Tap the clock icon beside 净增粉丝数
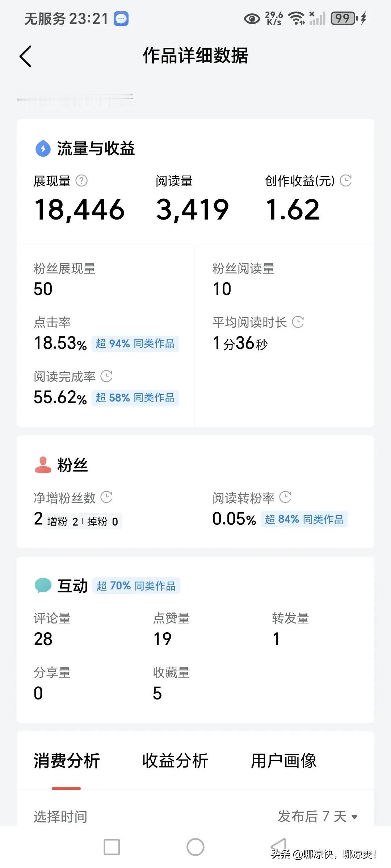391x868 pixels. coord(106,497)
